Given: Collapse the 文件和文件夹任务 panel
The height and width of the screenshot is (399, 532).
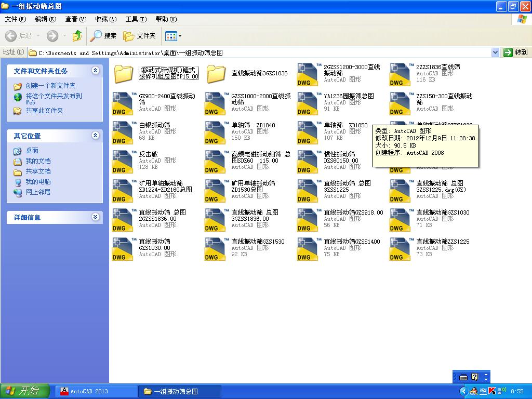Looking at the screenshot, I should (96, 71).
